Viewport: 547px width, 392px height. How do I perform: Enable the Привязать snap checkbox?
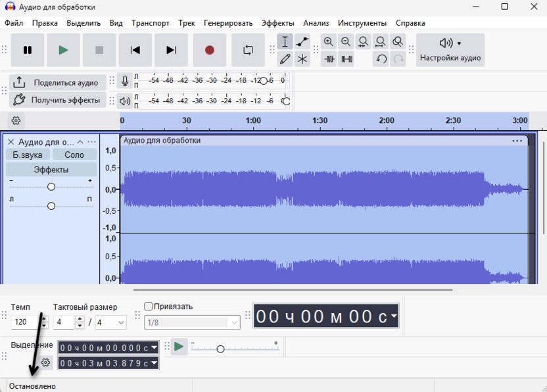(149, 306)
